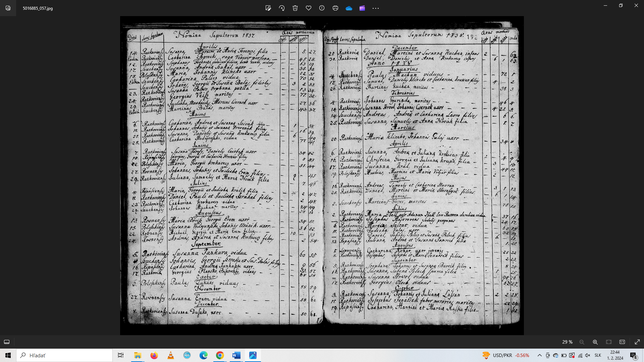Zoom in with the magnifier plus icon
This screenshot has height=362, width=644.
(x=595, y=342)
